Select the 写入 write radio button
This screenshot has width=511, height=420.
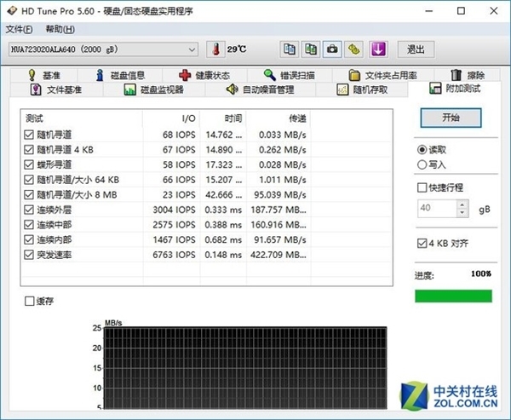(422, 164)
